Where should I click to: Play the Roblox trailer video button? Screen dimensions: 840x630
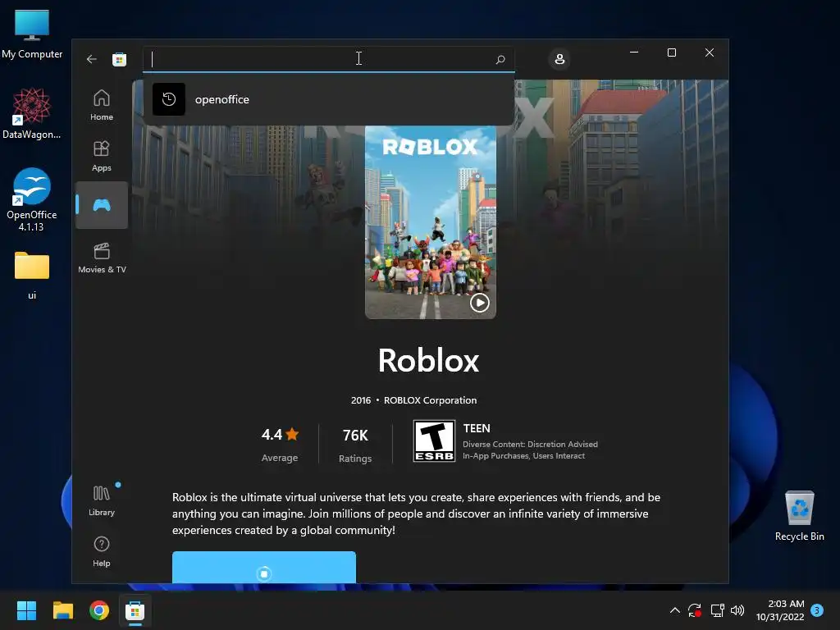coord(479,303)
